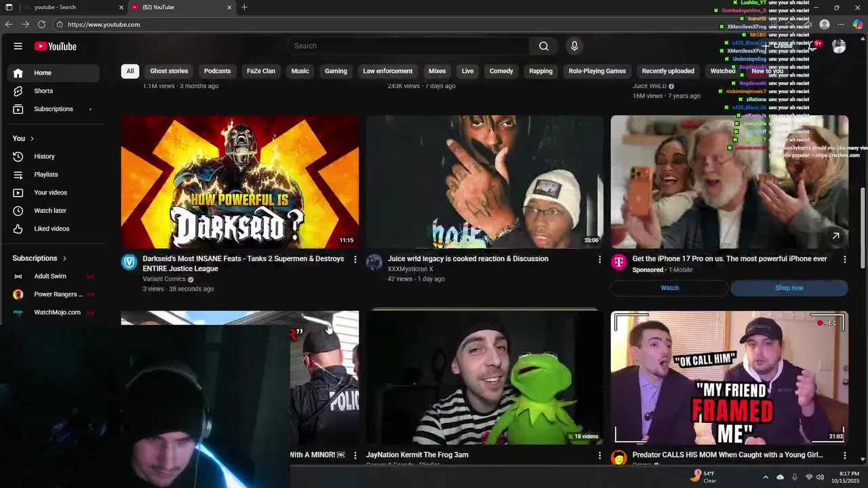Open the Darkseid video thumbnail
The height and width of the screenshot is (488, 868).
coord(240,182)
